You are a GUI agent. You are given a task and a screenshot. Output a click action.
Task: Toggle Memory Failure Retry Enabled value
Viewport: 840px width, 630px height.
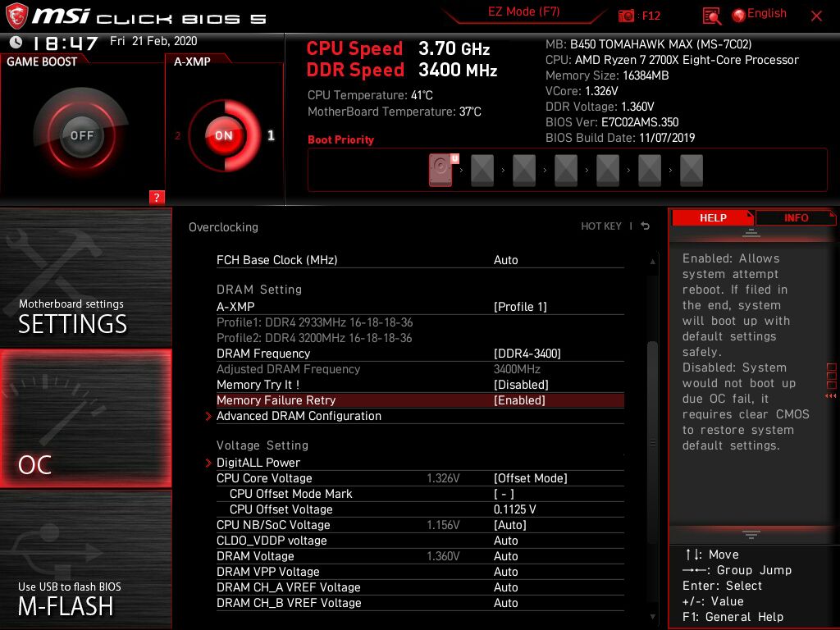519,400
